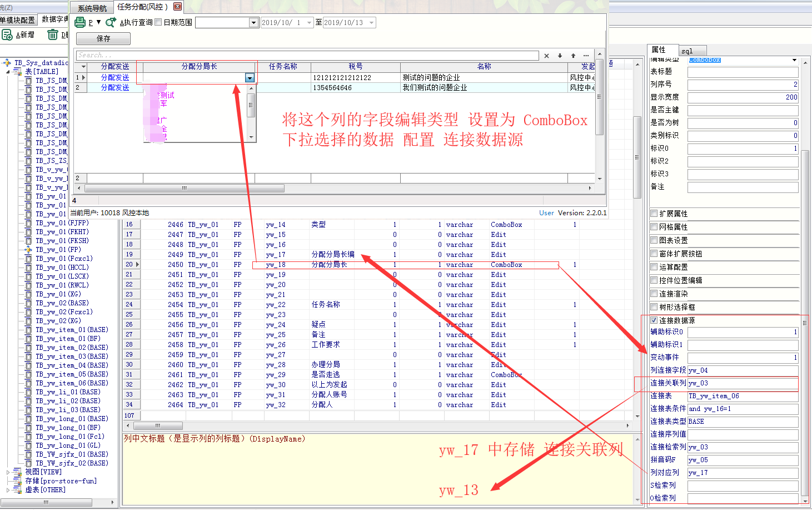
Task: Click the add-new document icon
Action: (7, 34)
